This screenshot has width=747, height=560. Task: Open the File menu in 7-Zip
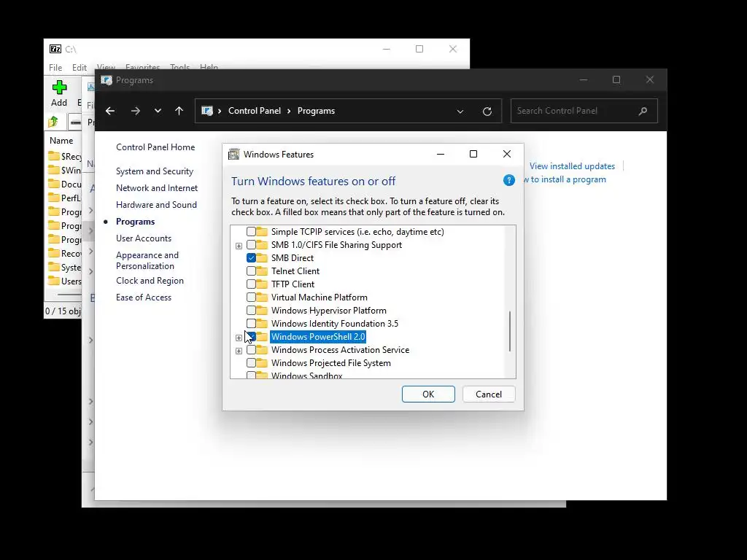pos(55,68)
